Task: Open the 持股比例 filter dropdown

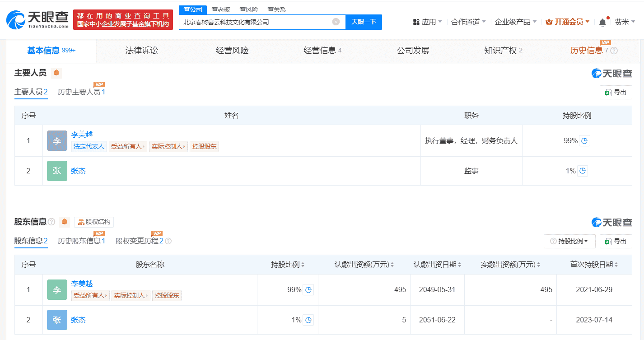Action: [569, 241]
